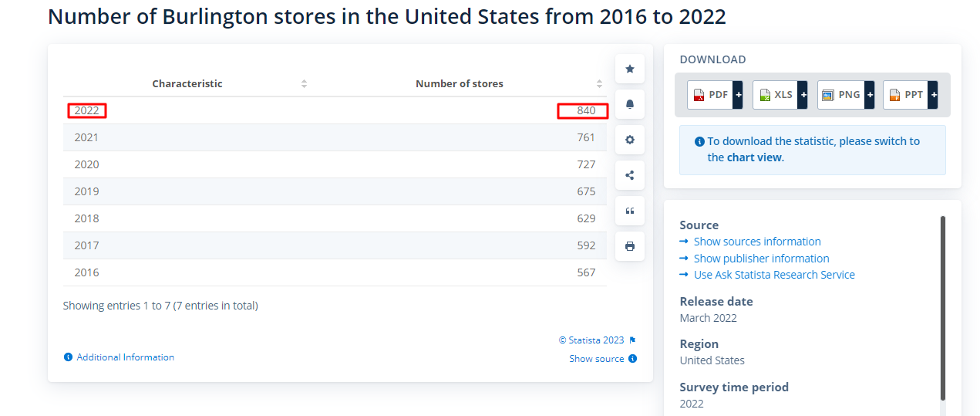Click info icon next to Show source
Viewport: 980px width, 416px height.
pos(633,359)
